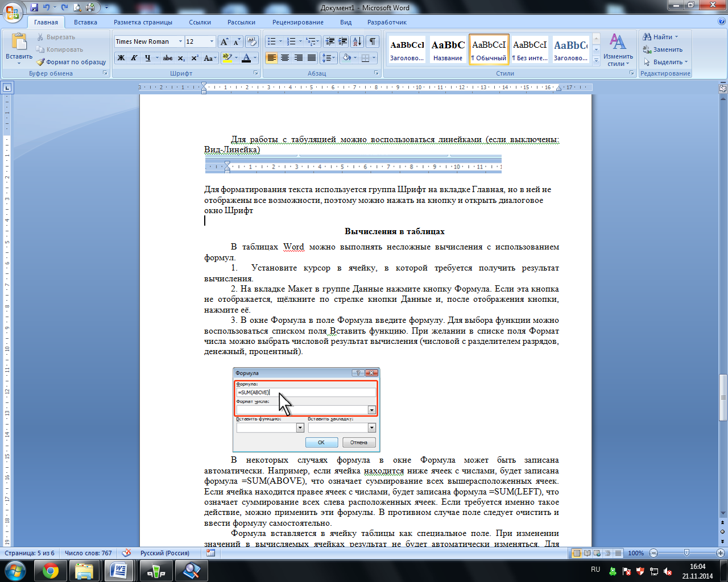The width and height of the screenshot is (728, 582).
Task: Open the numbering list dropdown arrow
Action: pyautogui.click(x=300, y=41)
